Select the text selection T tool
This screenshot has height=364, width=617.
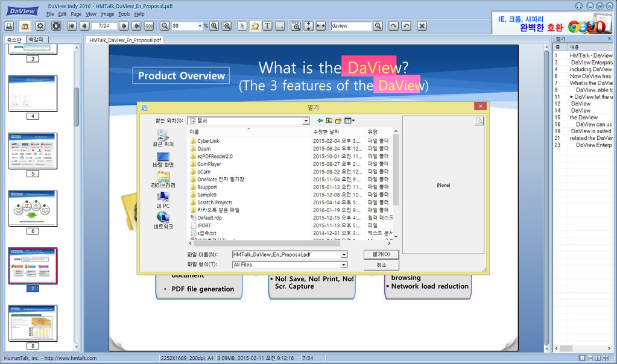click(x=267, y=26)
